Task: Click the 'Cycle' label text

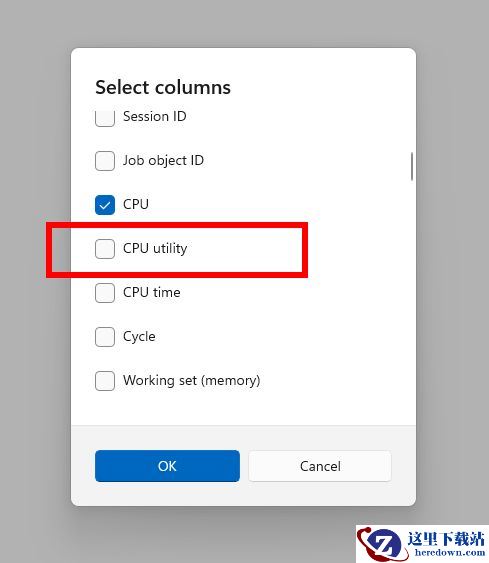Action: 139,337
